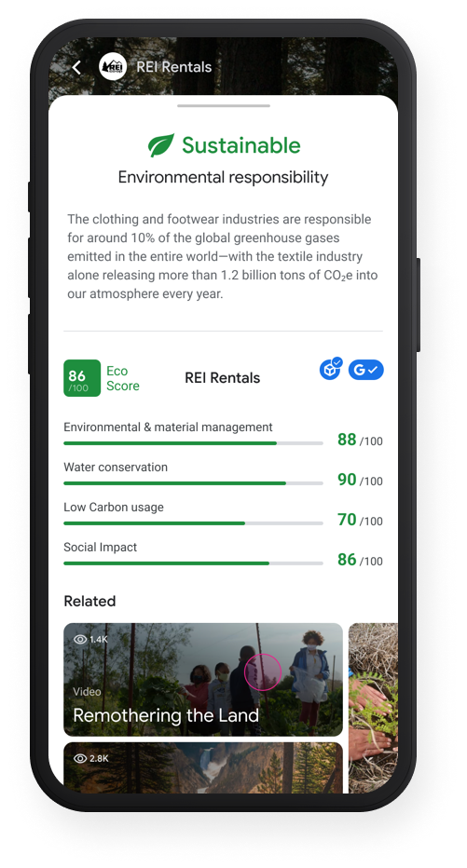Open the Remothering the Land video
This screenshot has height=868, width=467.
pos(203,680)
